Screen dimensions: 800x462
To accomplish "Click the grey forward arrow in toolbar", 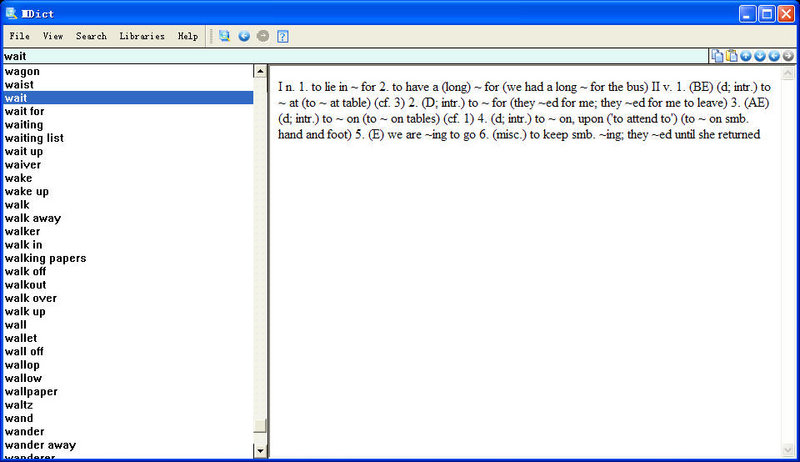I will click(x=263, y=36).
